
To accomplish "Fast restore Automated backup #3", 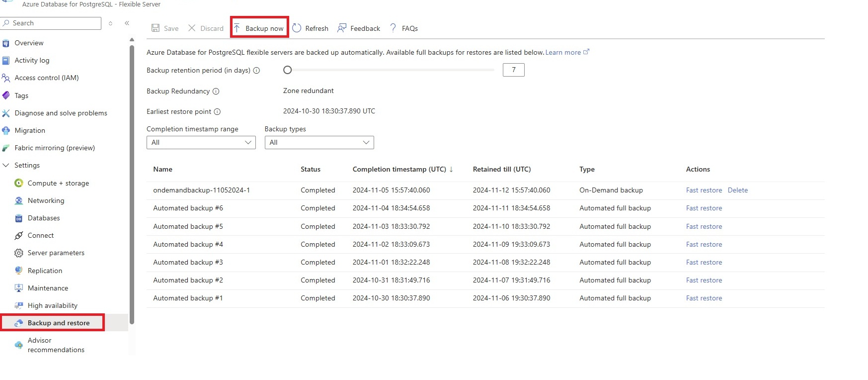I will (x=704, y=263).
